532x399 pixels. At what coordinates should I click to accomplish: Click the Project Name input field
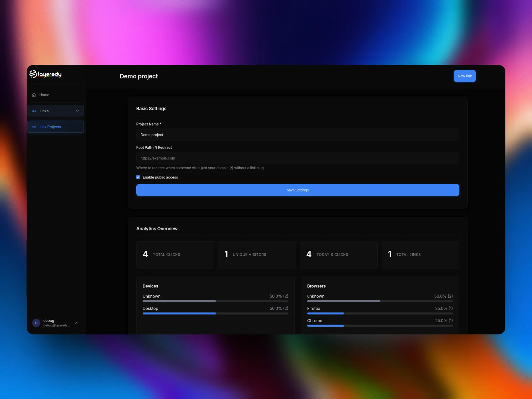point(297,135)
